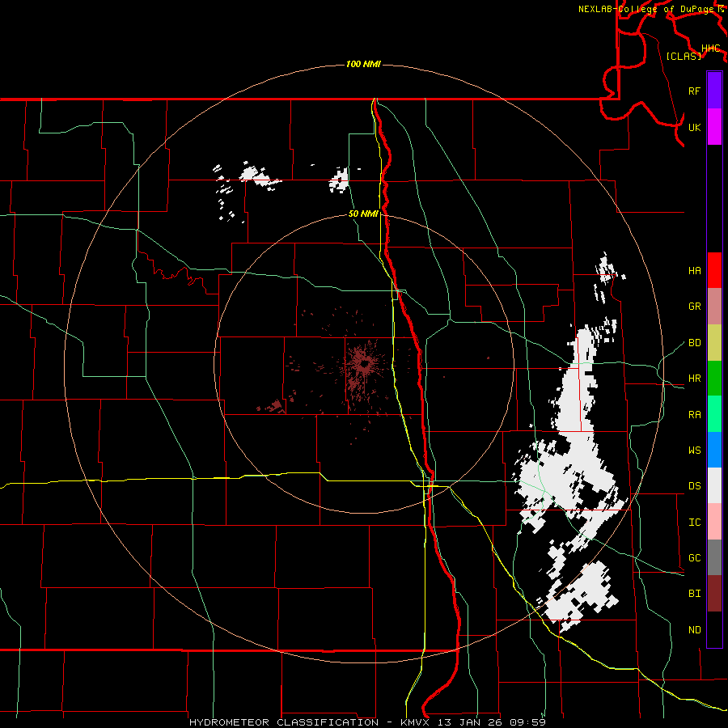
Task: Click the DS legend label
Action: 694,486
